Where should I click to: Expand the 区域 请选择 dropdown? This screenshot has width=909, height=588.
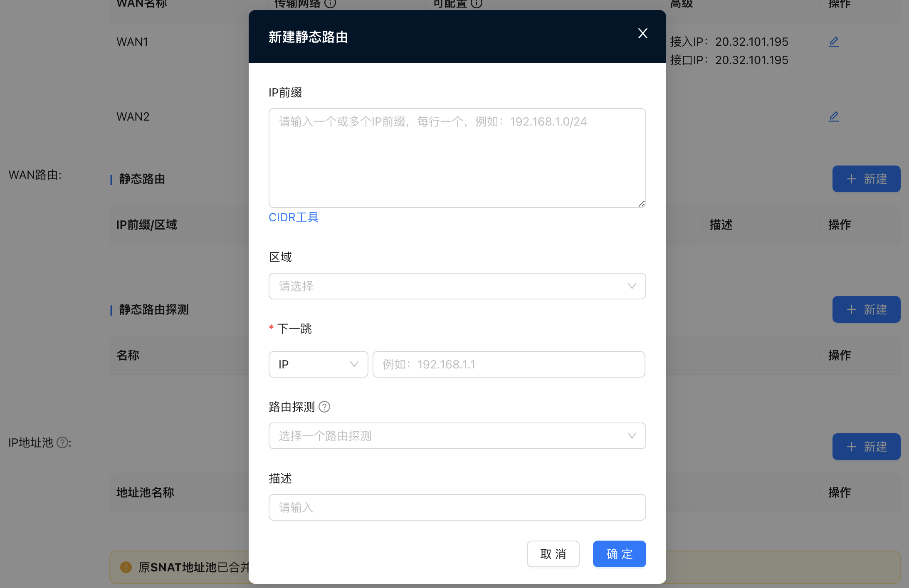(457, 286)
